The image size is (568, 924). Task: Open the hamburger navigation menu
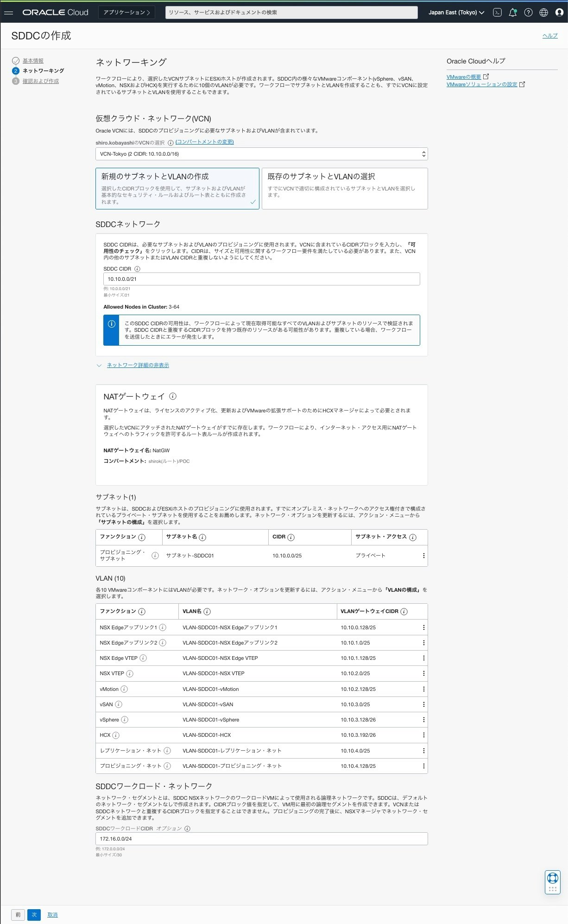(8, 13)
